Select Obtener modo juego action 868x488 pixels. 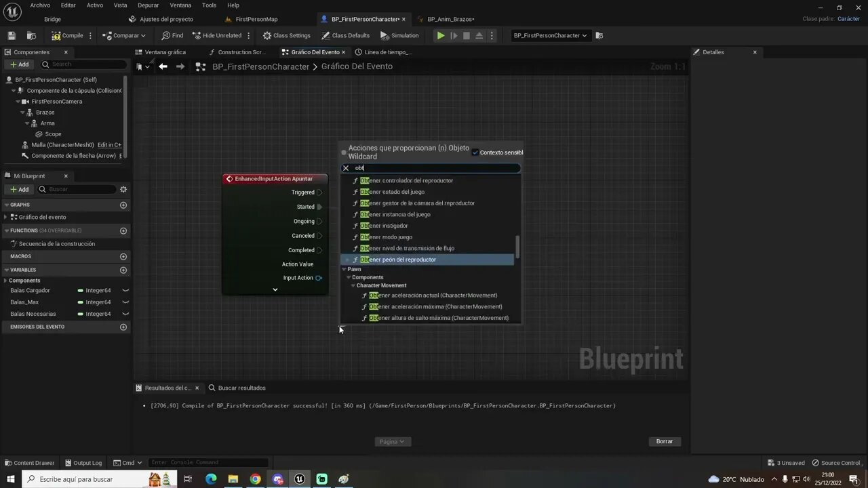(386, 237)
